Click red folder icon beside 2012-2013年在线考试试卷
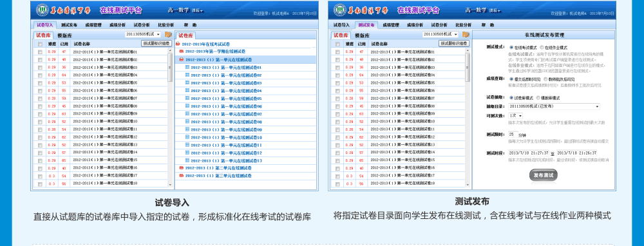This screenshot has width=644, height=246. tap(178, 44)
